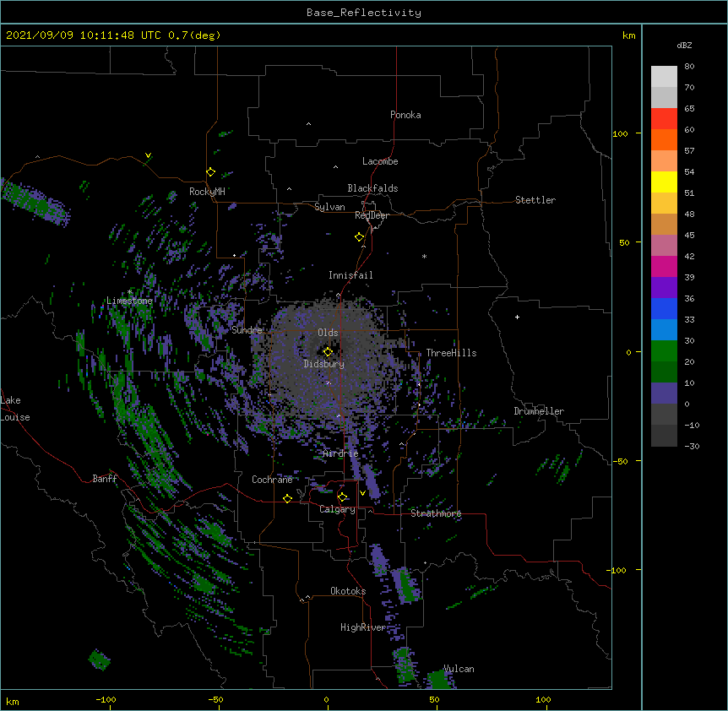Click the Limestone label
Viewport: 728px width, 711px height.
pyautogui.click(x=129, y=301)
